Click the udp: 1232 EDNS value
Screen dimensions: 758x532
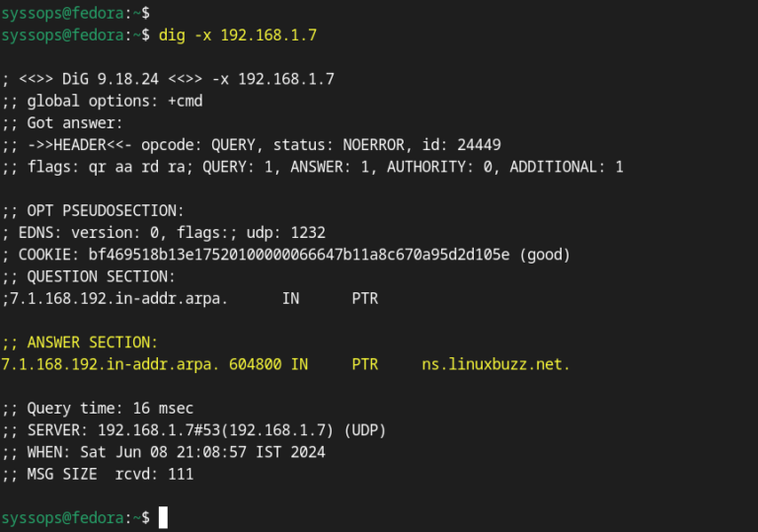click(x=285, y=233)
